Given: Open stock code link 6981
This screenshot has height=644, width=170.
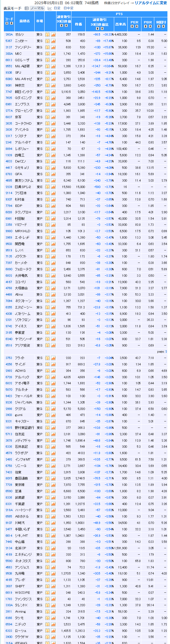Looking at the screenshot, I should 9,218.
